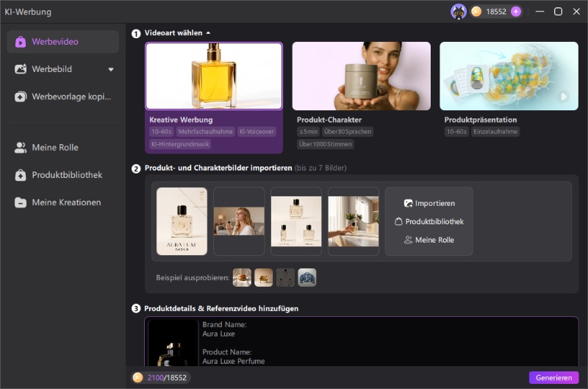588x389 pixels.
Task: Select the Produkt-Charakter video type thumbnail
Action: coord(362,76)
